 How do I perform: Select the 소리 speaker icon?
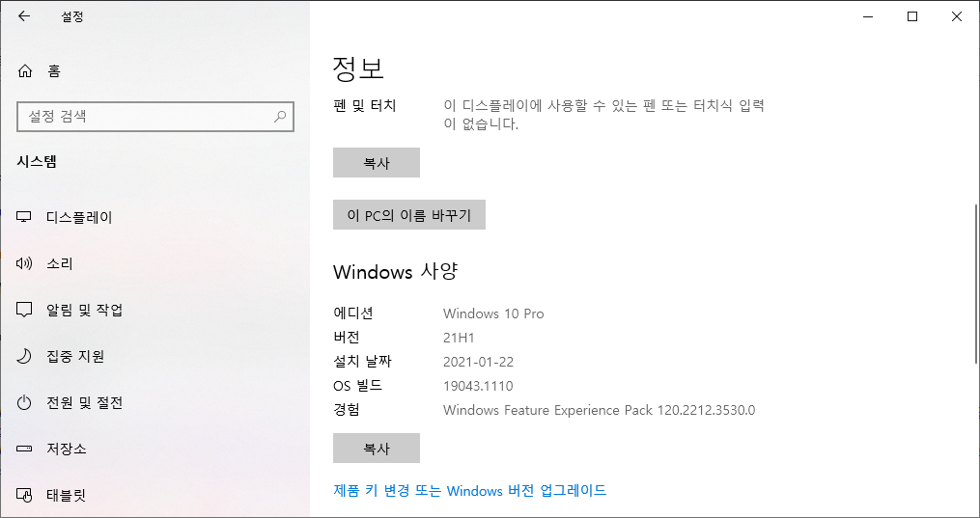click(x=24, y=263)
